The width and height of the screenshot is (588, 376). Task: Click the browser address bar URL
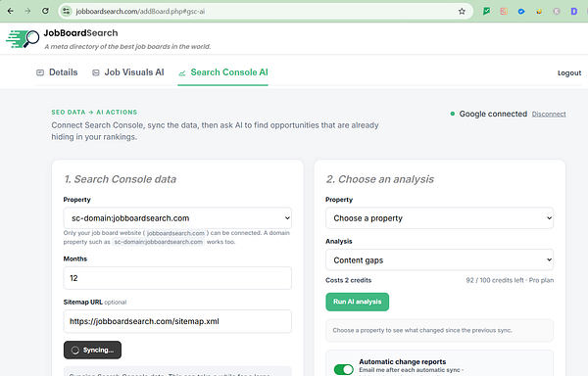coord(140,11)
